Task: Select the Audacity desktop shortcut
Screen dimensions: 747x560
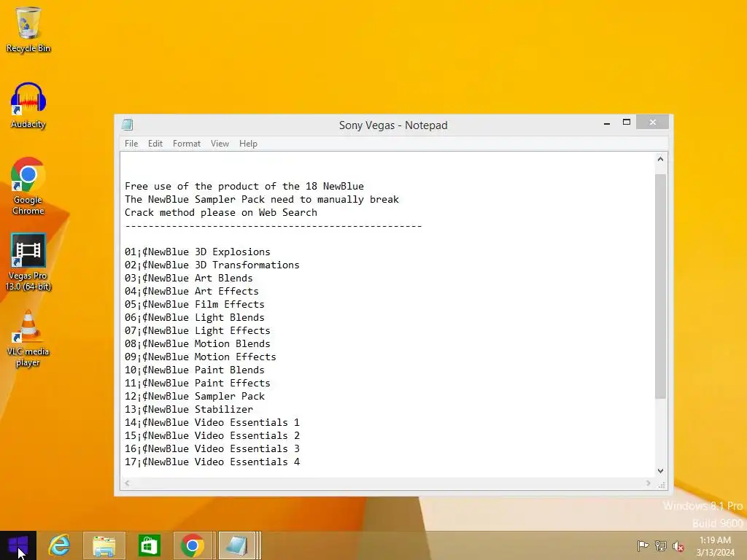Action: pos(28,106)
